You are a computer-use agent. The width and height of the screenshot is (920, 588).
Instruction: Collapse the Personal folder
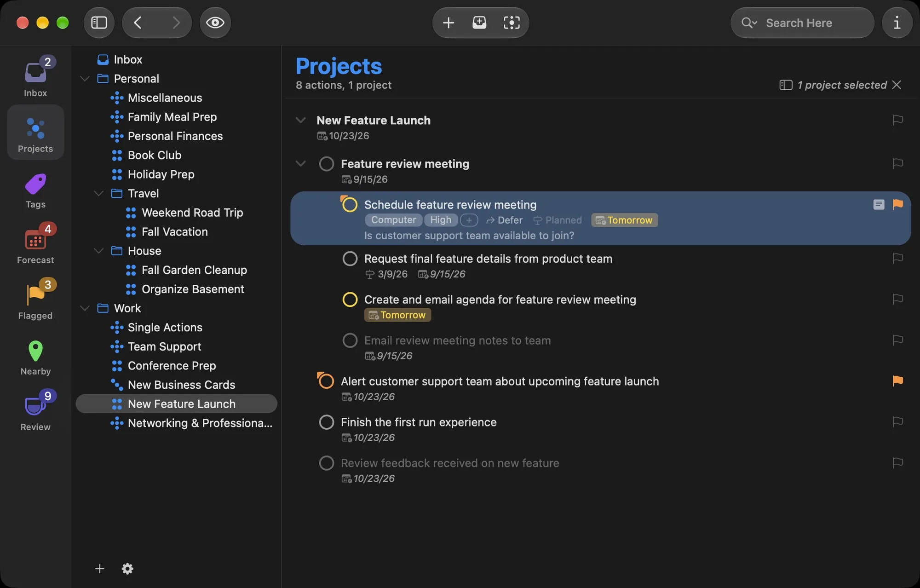(x=85, y=79)
